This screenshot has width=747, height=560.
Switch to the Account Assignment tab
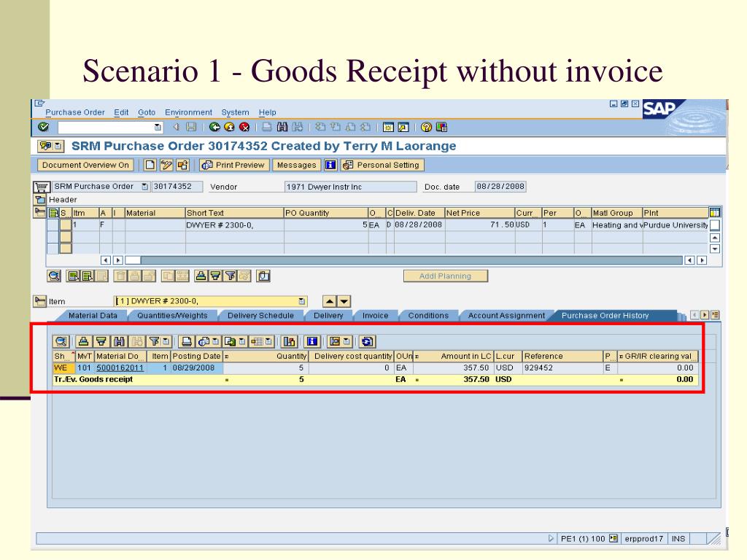click(506, 315)
